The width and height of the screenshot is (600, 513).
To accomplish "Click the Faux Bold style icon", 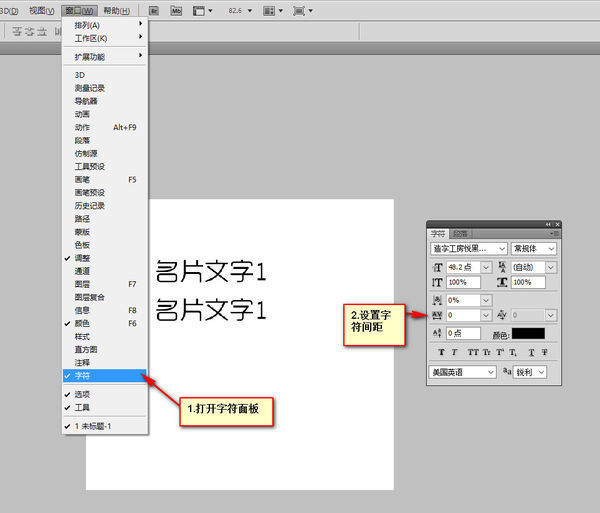I will (x=440, y=352).
